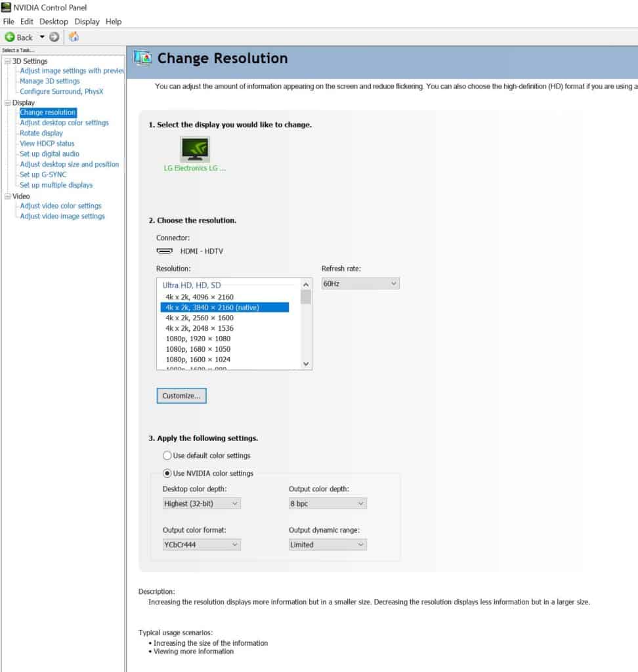
Task: Open the Output color format dropdown
Action: click(201, 545)
